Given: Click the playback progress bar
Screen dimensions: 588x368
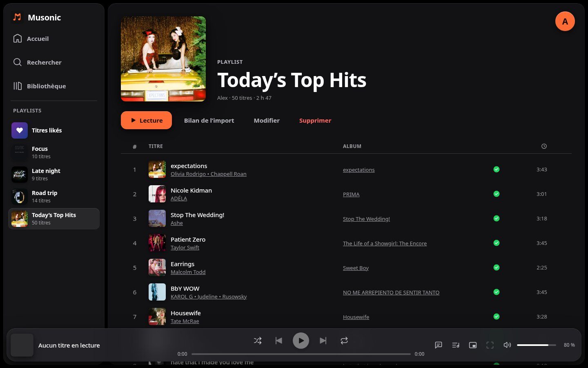Looking at the screenshot, I should point(301,354).
